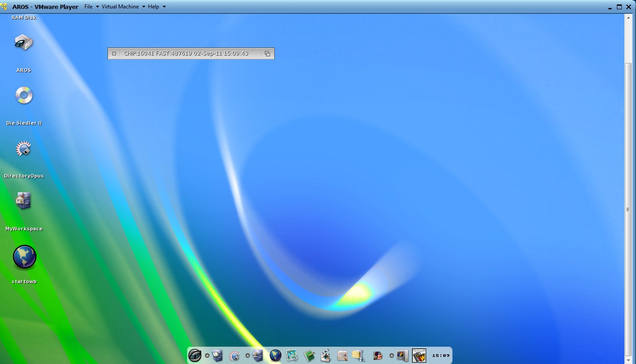Viewport: 636px width, 364px height.
Task: Click the close gadget on the CHIP/FAST bar
Action: click(114, 54)
